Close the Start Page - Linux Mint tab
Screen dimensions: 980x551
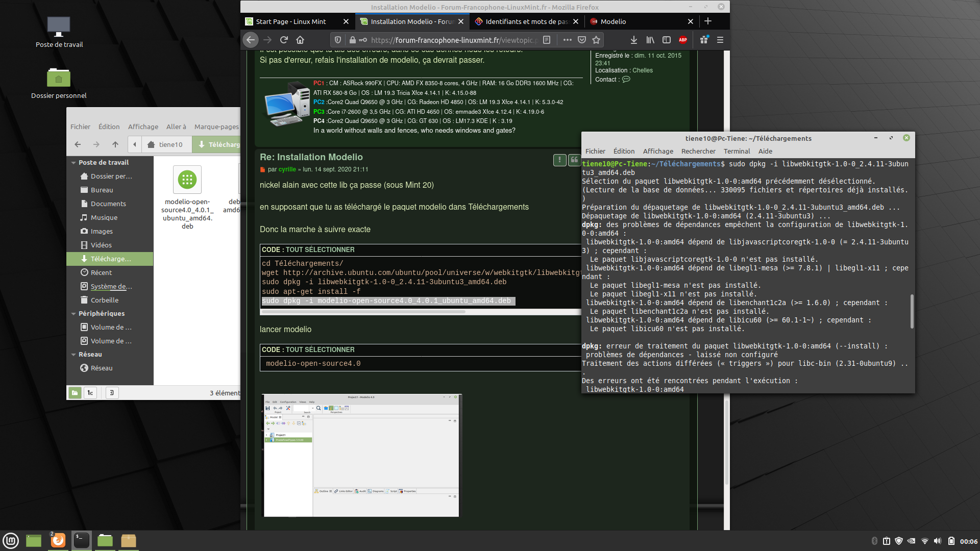click(346, 21)
